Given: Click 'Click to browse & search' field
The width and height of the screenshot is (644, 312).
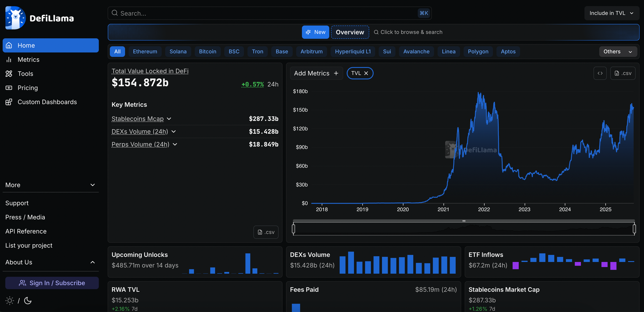Looking at the screenshot, I should (x=408, y=32).
